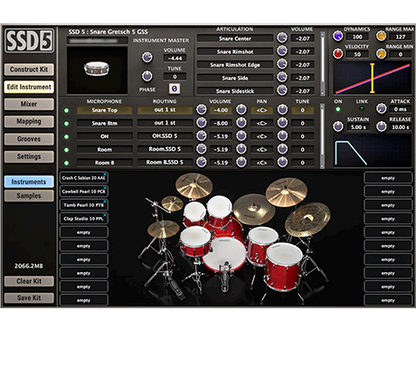Click the Room B tune knob
Screen dimensions: 416x376
coord(282,162)
